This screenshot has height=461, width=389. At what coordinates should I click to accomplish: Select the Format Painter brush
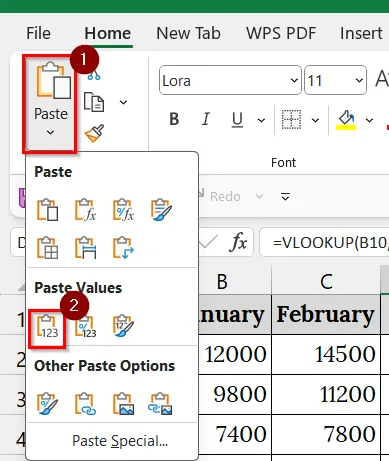point(94,133)
